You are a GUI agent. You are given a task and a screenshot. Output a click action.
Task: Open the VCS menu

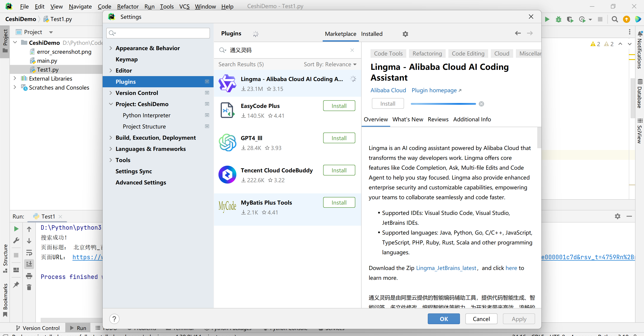(184, 6)
